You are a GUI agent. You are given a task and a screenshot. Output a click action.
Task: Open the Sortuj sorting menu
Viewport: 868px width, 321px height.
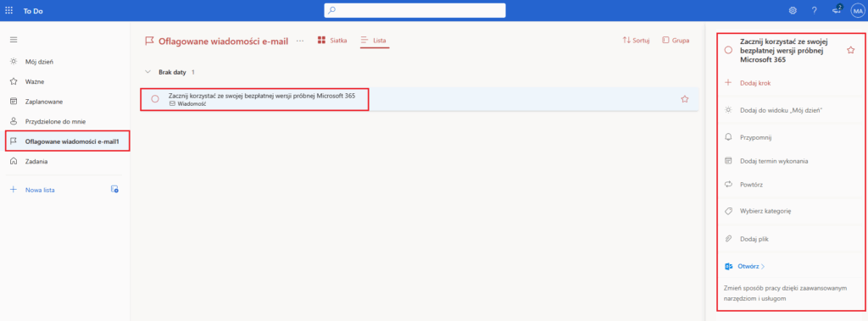pos(636,41)
